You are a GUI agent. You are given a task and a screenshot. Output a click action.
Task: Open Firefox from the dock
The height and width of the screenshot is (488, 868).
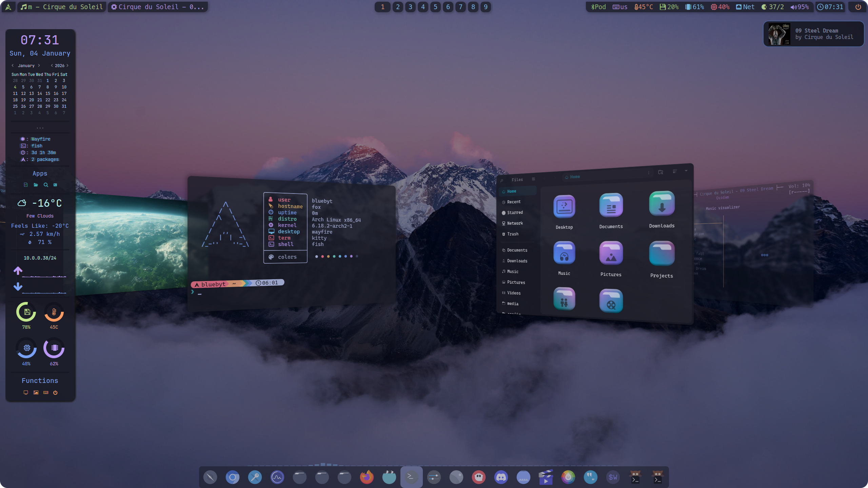click(367, 477)
